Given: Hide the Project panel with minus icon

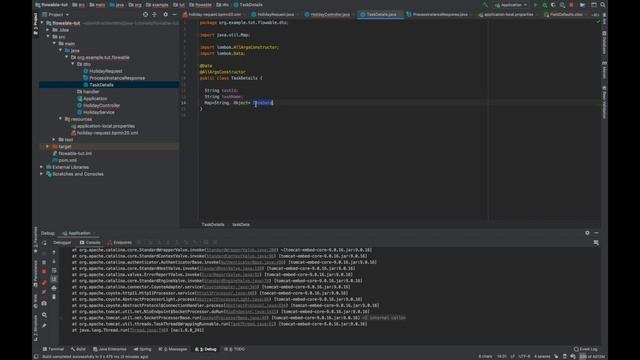Looking at the screenshot, I should (x=174, y=14).
